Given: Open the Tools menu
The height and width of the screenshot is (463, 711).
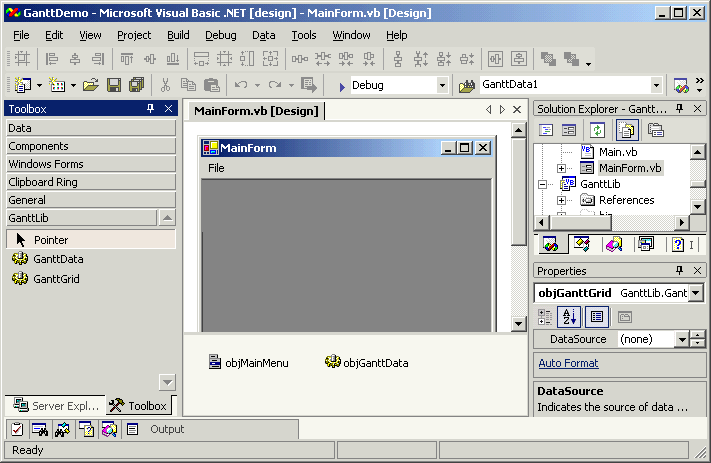Looking at the screenshot, I should [x=304, y=35].
